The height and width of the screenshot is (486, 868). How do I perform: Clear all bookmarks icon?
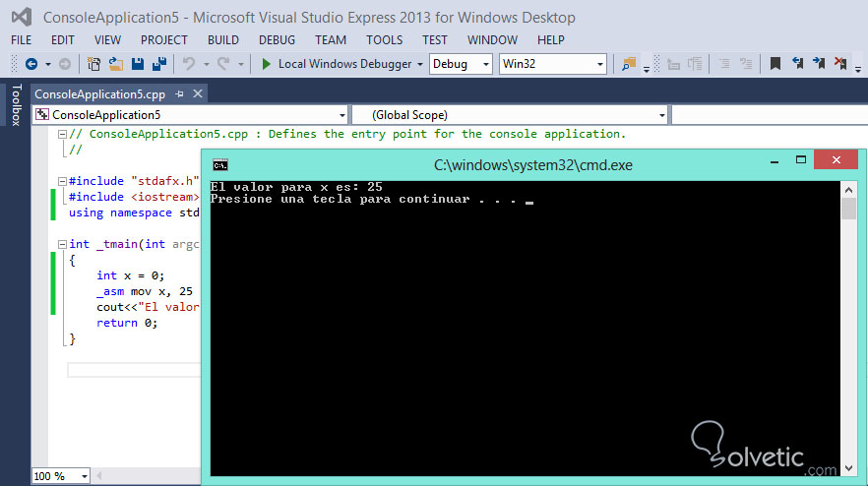click(840, 64)
